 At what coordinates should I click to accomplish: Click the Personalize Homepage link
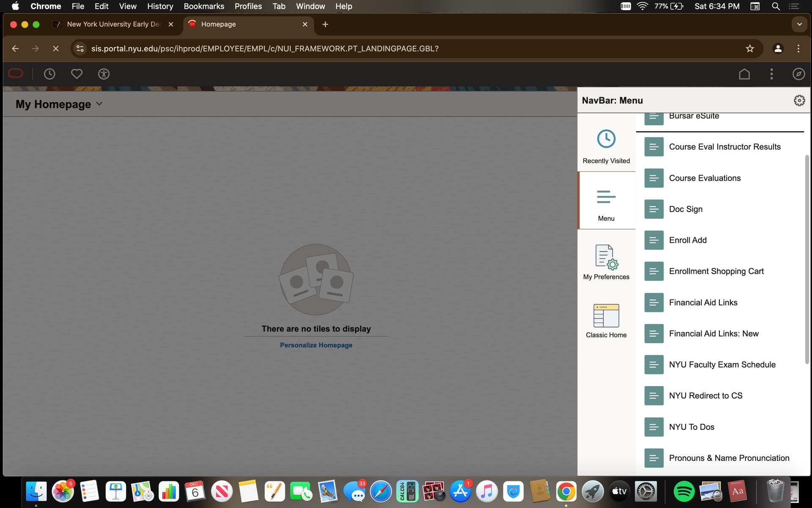coord(316,345)
